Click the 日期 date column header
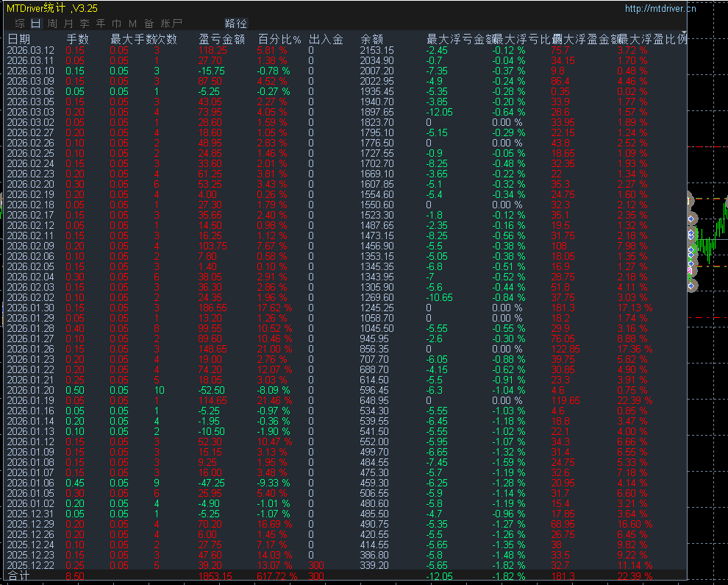The image size is (728, 585). coord(19,39)
